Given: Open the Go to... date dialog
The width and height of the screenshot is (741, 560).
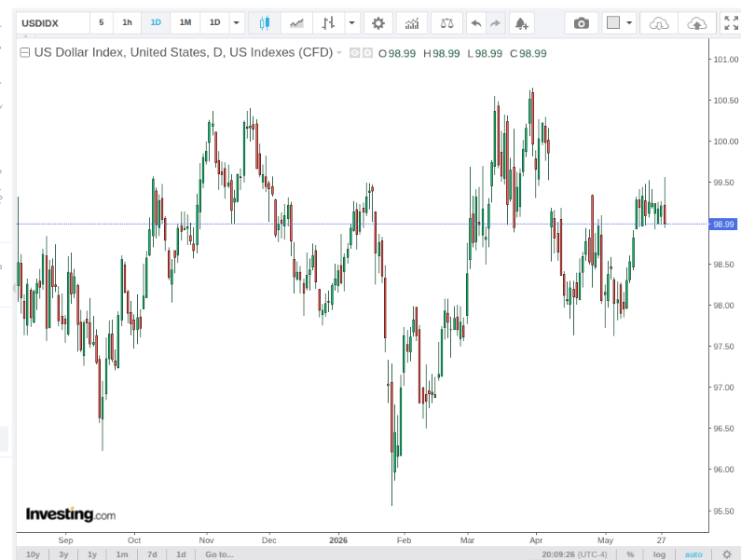Looking at the screenshot, I should (219, 554).
